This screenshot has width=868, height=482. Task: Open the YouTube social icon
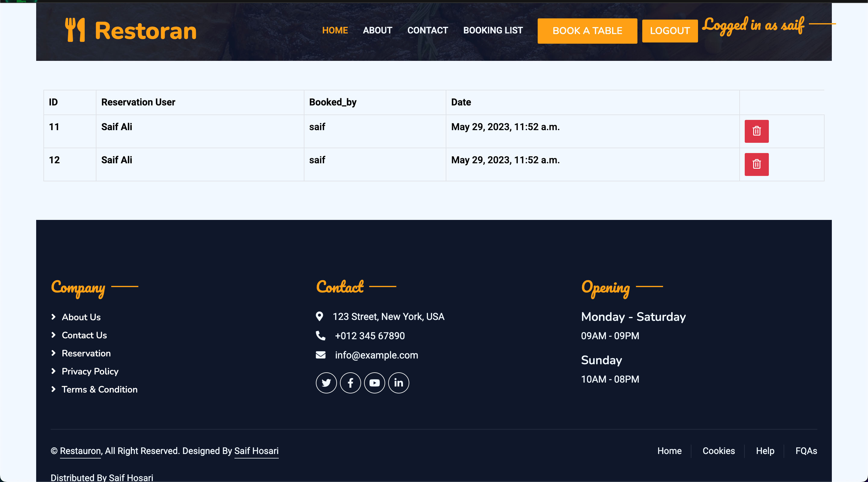coord(374,383)
